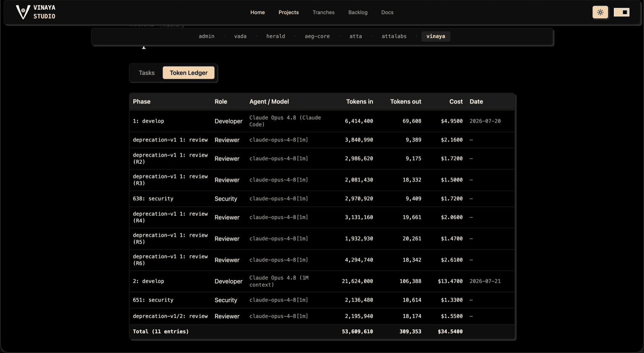Click 'deprecation-v1 1: review (R3)' cell

coord(170,180)
